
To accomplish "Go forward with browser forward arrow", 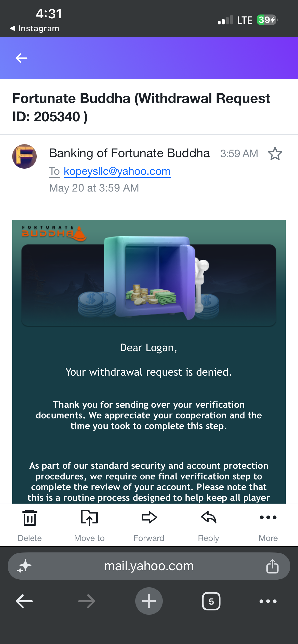I will pos(87,601).
